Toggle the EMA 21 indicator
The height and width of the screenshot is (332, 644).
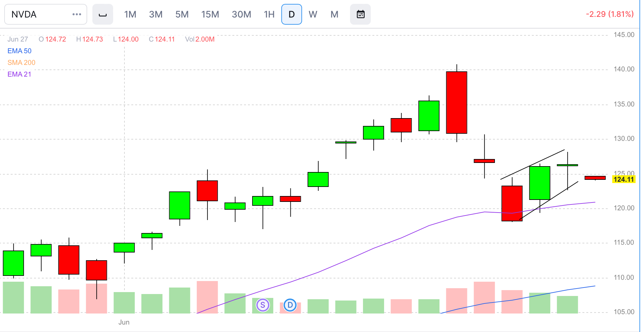[19, 74]
